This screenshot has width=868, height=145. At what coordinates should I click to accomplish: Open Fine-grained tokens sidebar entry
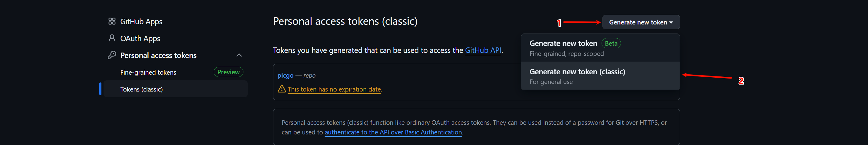148,72
